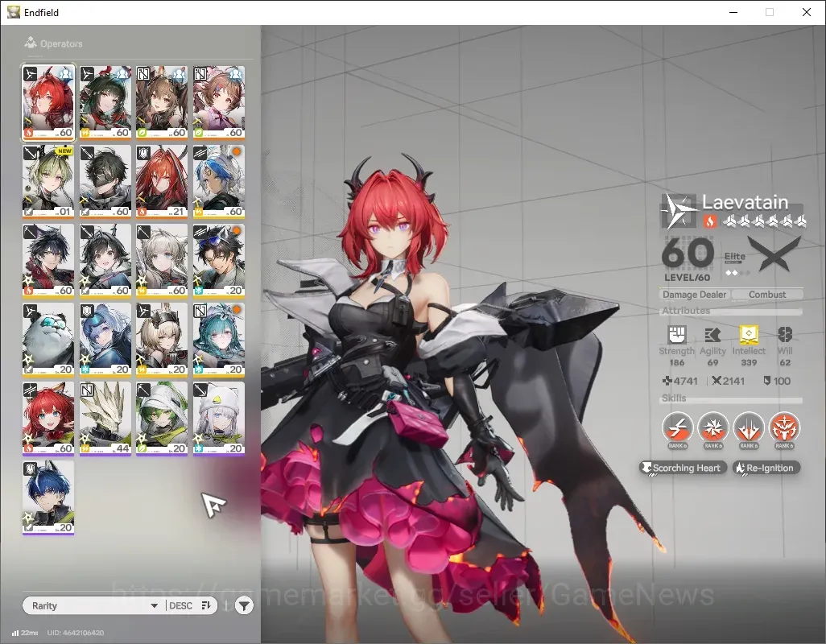
Task: Open the Scorching Heart talent
Action: click(x=684, y=468)
